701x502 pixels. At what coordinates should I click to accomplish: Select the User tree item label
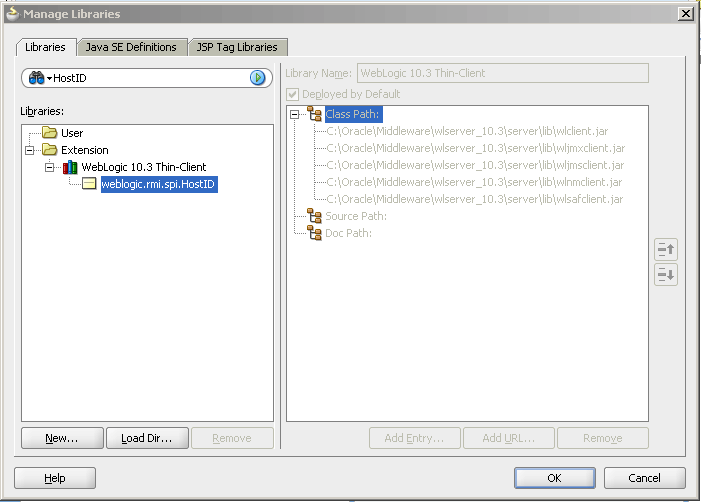click(x=72, y=133)
